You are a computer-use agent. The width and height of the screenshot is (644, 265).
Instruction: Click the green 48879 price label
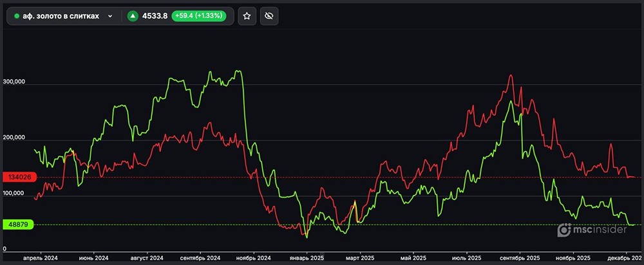(15, 224)
